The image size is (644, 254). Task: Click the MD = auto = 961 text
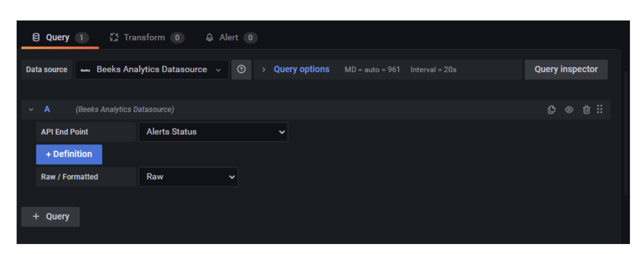click(x=372, y=70)
